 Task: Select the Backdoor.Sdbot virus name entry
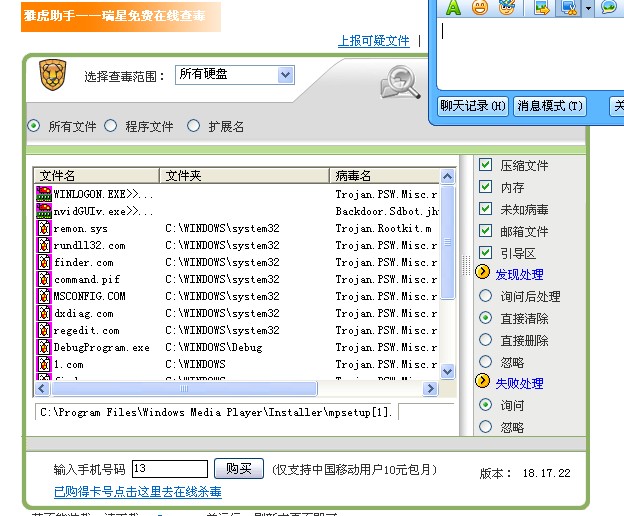[x=387, y=211]
